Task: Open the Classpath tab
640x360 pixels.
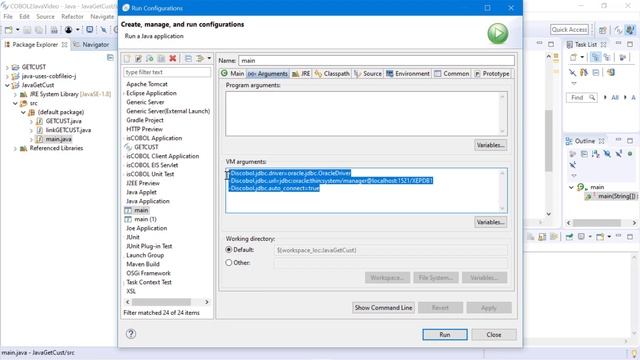Action: point(332,73)
